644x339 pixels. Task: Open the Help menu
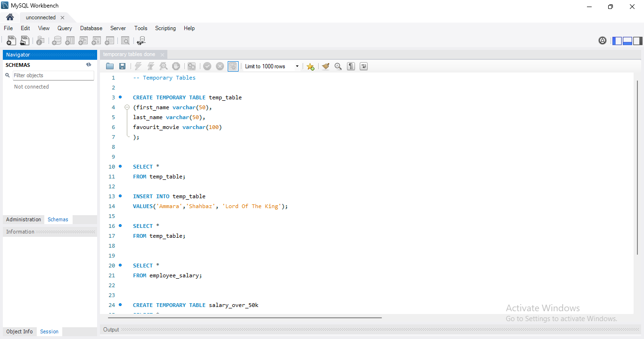[x=189, y=28]
